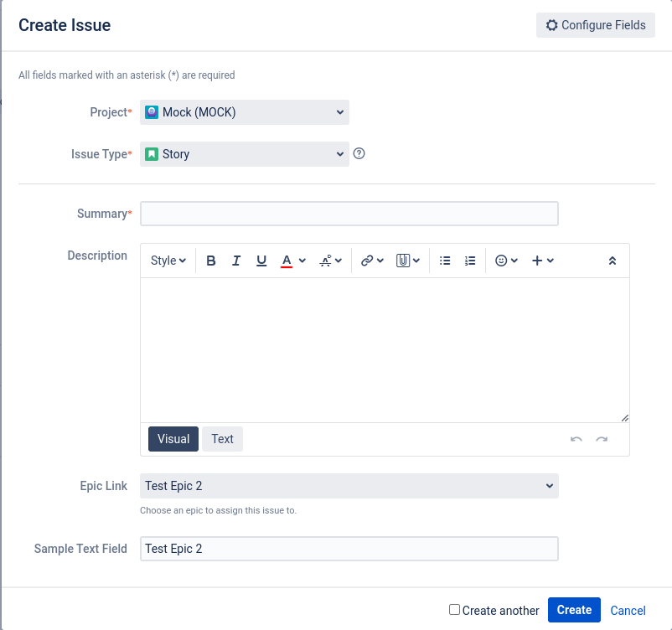Expand the link dropdown arrow
Screen dimensions: 672x630
click(x=380, y=261)
